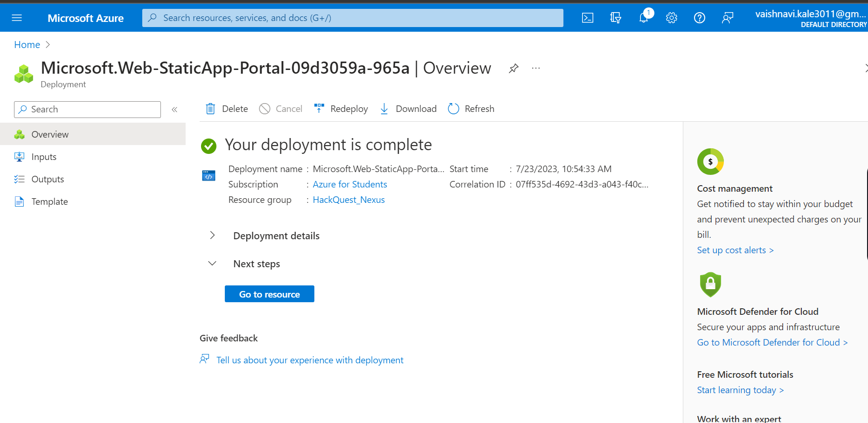Click the green deployment complete checkmark
The width and height of the screenshot is (868, 423).
coord(208,146)
